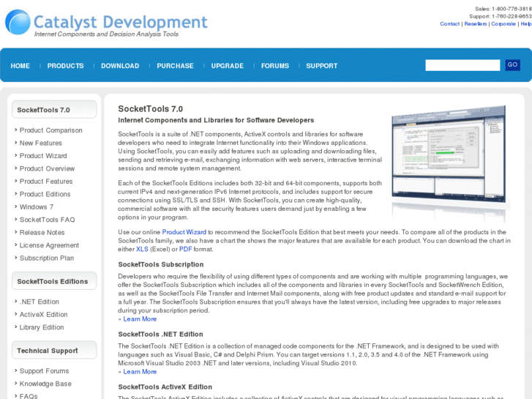Click the GO search button

tap(512, 65)
